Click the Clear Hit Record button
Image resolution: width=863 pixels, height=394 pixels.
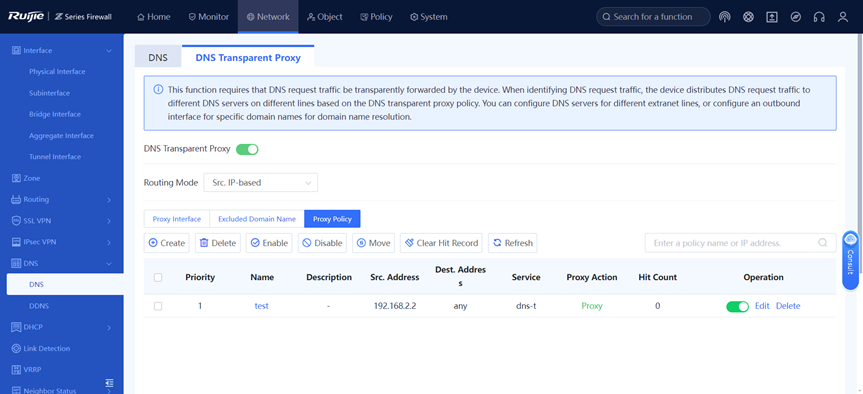[x=441, y=243]
